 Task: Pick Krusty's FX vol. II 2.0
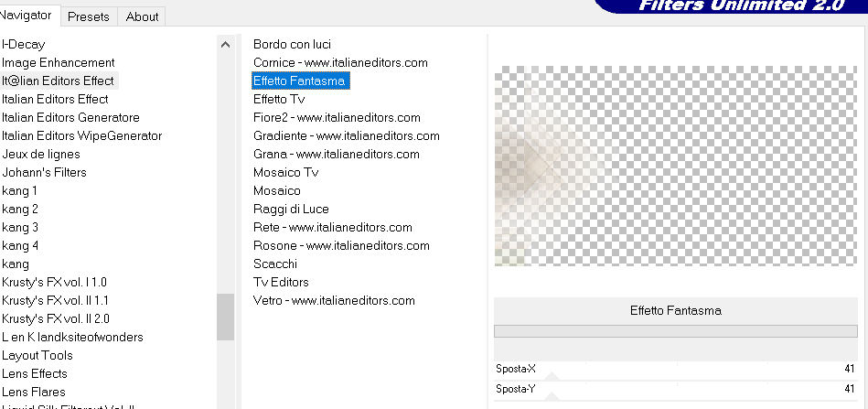pyautogui.click(x=55, y=318)
